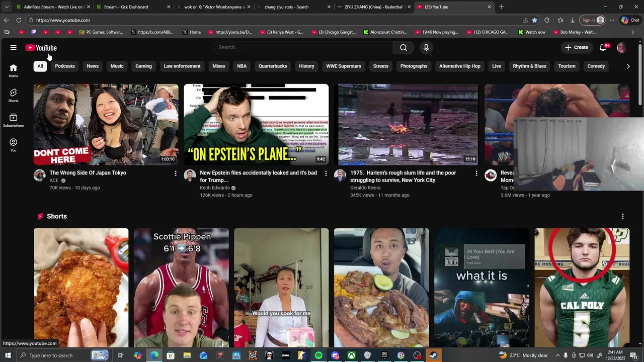
Task: Filter by Podcasts chip
Action: click(65, 66)
